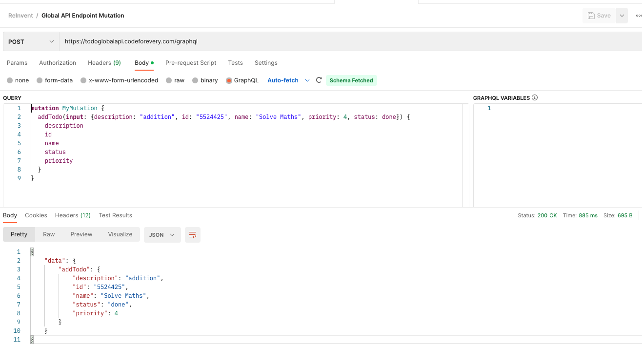Screen dimensions: 642x364
Task: Click the GraphQL Variables info icon
Action: click(x=535, y=97)
